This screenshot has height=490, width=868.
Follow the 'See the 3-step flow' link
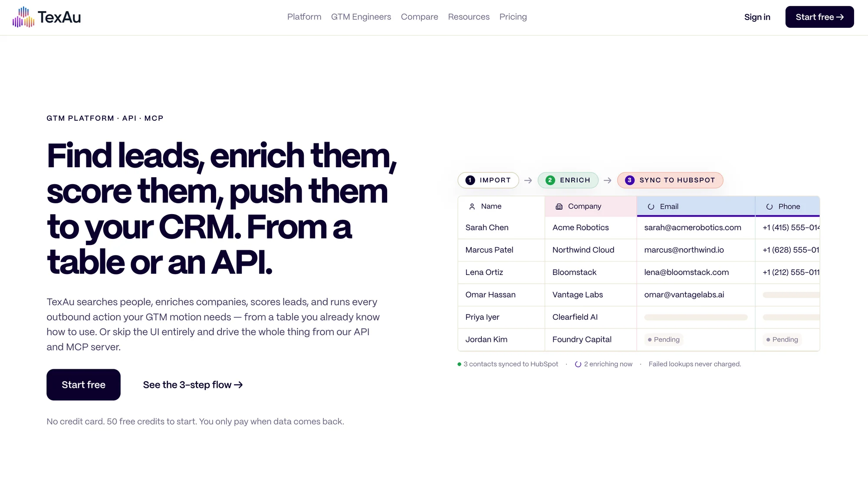click(x=193, y=385)
